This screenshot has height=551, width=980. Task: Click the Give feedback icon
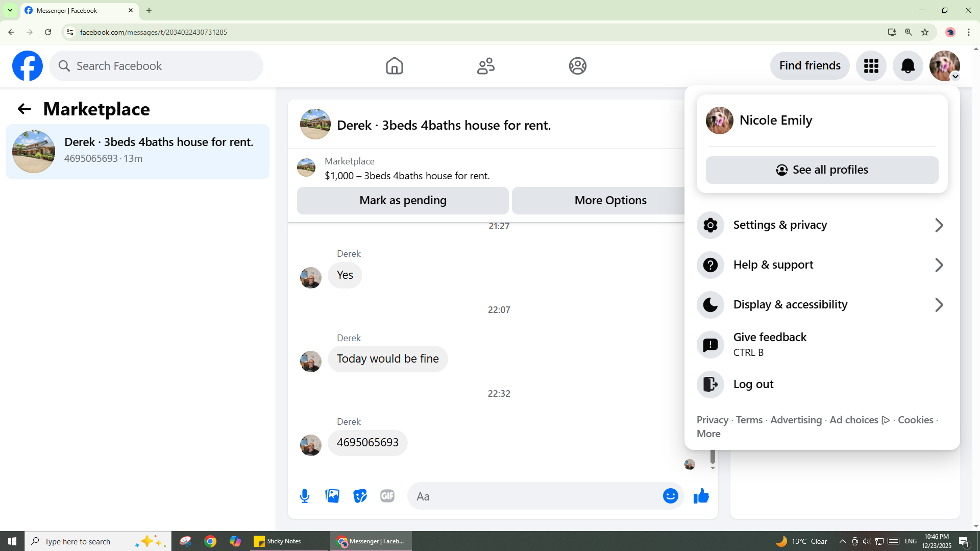tap(710, 345)
